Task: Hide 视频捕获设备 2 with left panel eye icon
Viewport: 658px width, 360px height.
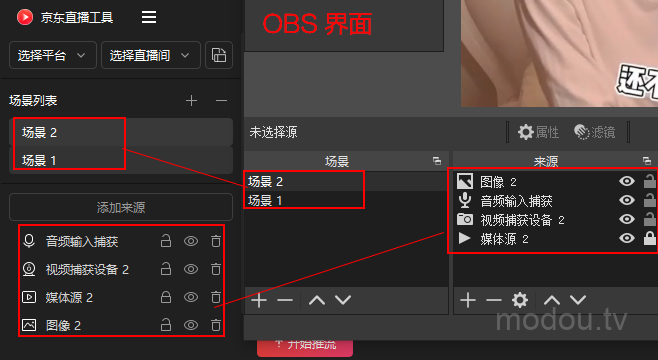Action: pos(191,269)
